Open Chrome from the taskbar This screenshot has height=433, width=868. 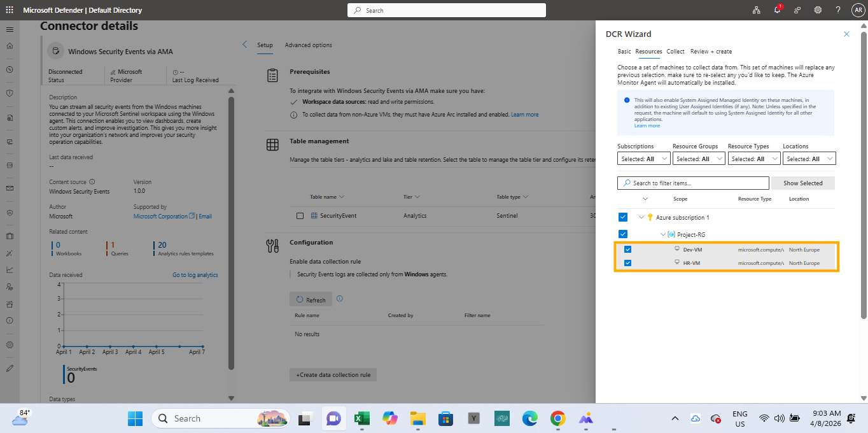(558, 418)
